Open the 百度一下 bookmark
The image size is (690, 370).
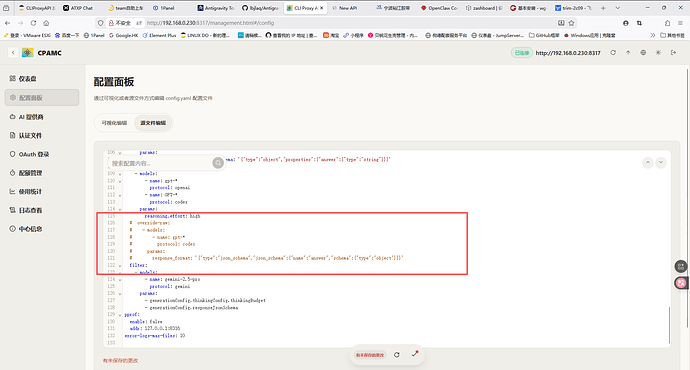[x=67, y=35]
